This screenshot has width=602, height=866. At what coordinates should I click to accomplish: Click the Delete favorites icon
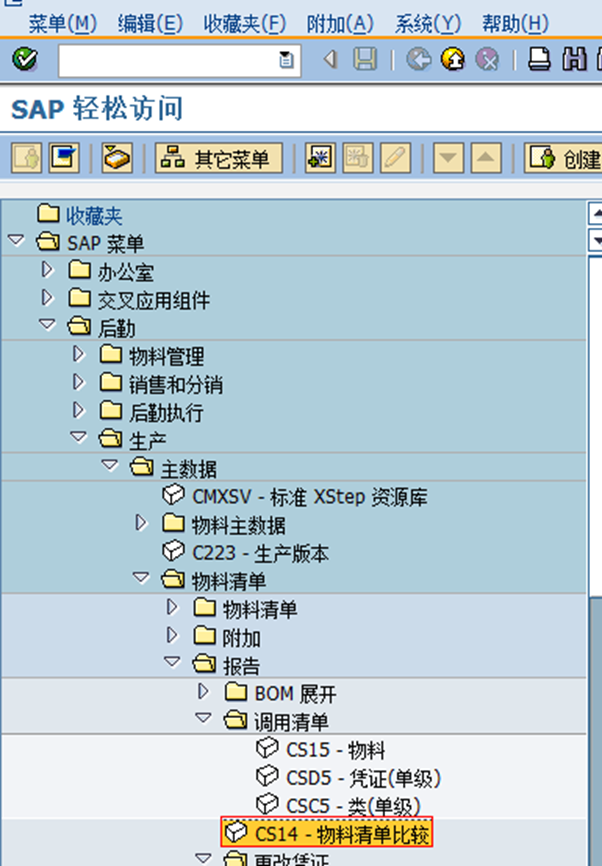[x=358, y=159]
